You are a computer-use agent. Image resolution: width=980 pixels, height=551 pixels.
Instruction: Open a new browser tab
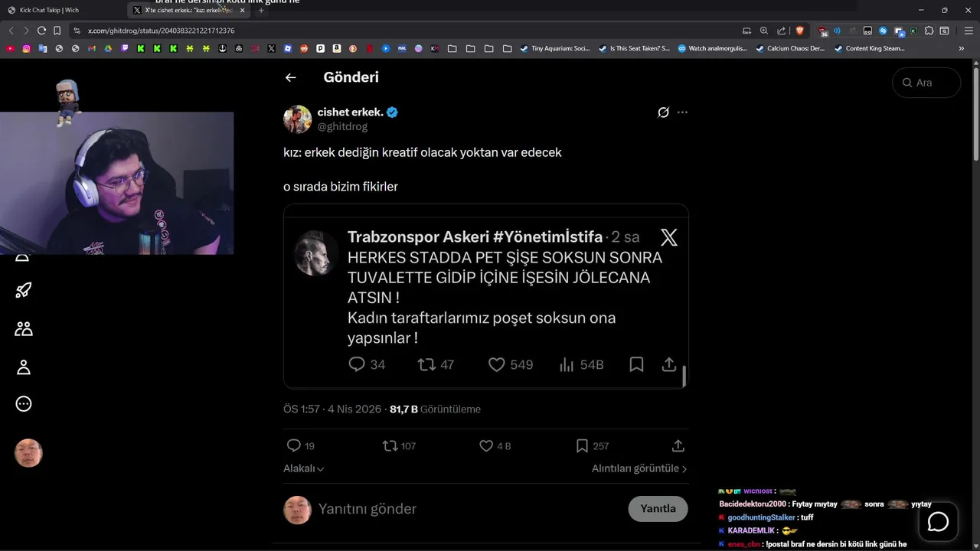[x=261, y=10]
